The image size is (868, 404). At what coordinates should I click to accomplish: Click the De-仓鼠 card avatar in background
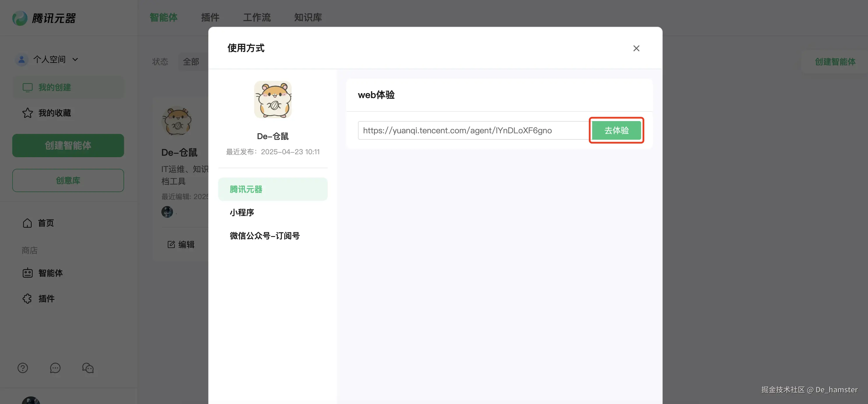[x=177, y=121]
